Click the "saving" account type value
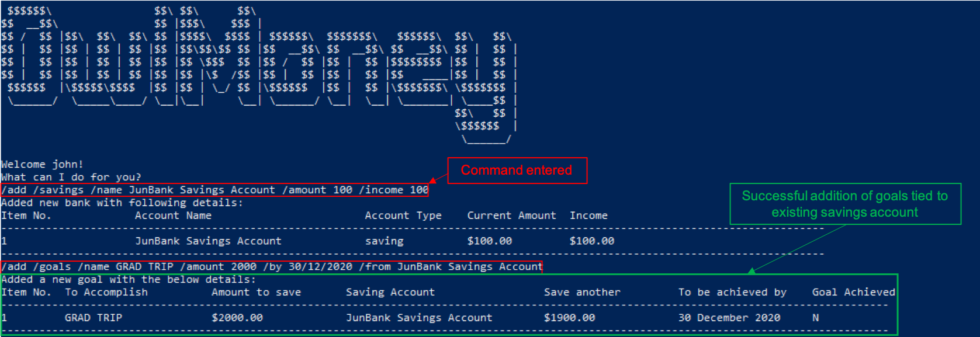The width and height of the screenshot is (980, 337). click(x=384, y=241)
